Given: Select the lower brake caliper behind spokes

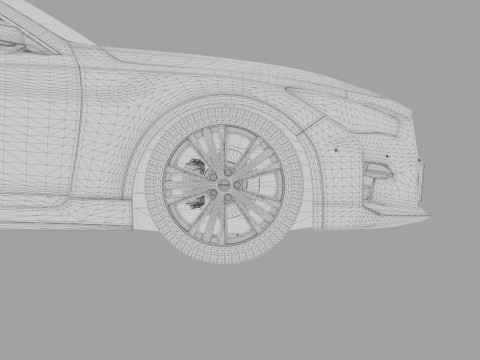Looking at the screenshot, I should point(196,202).
